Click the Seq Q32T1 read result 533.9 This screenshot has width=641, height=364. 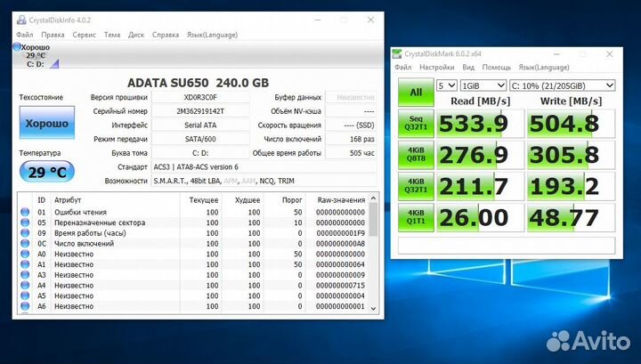point(480,124)
